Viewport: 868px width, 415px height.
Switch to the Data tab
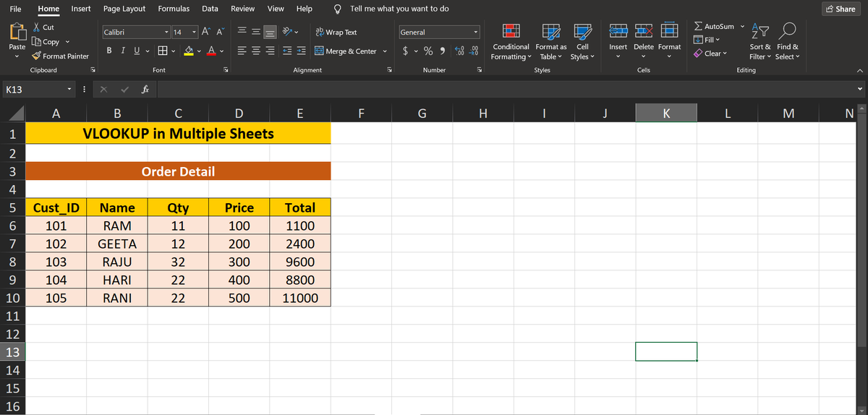210,9
